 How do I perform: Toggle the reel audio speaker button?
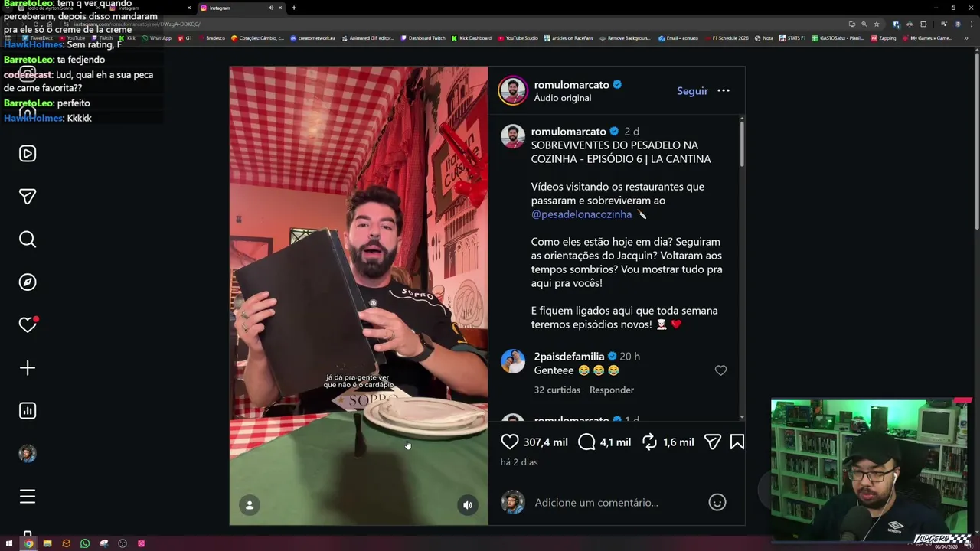tap(468, 505)
